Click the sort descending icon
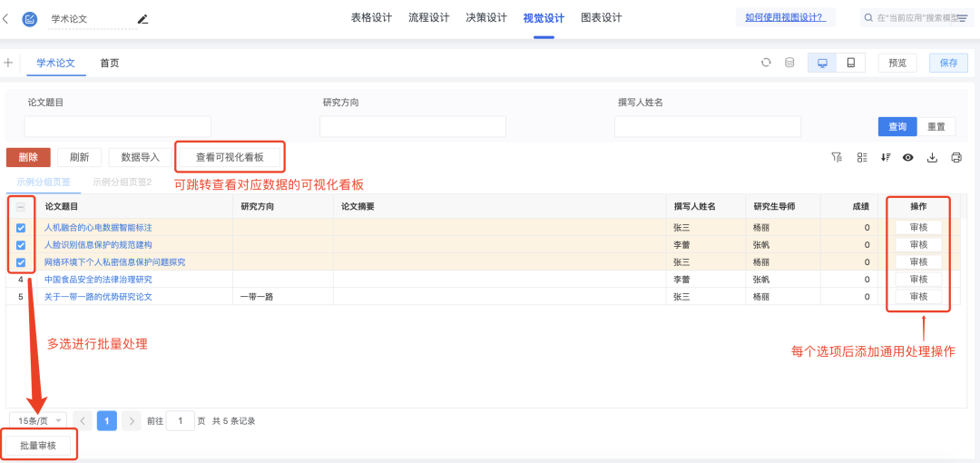Viewport: 980px width, 463px height. tap(886, 157)
